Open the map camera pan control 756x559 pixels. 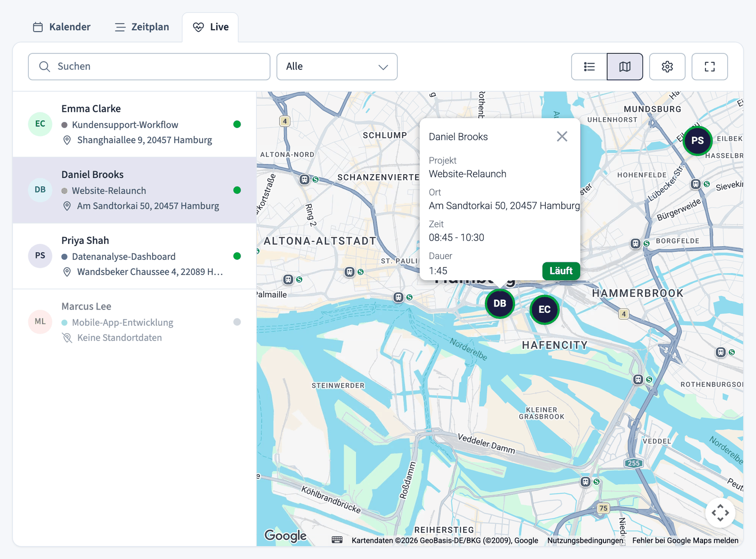point(720,513)
